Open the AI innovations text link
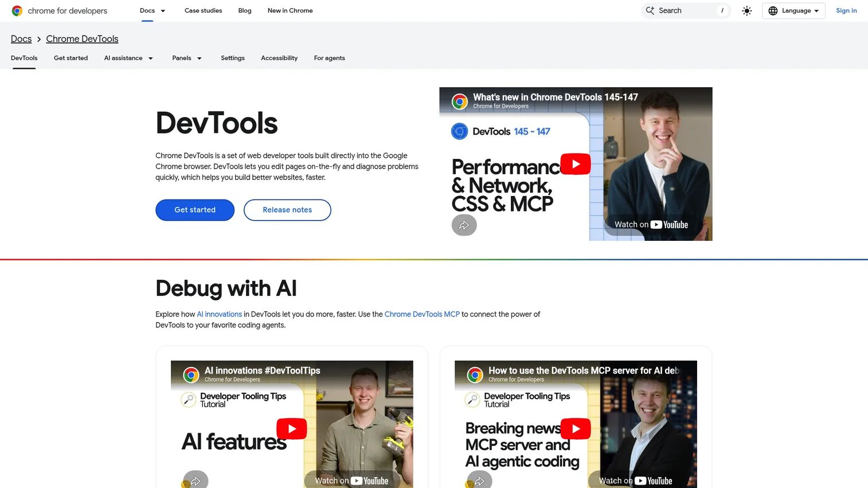Viewport: 868px width, 488px height. (219, 314)
